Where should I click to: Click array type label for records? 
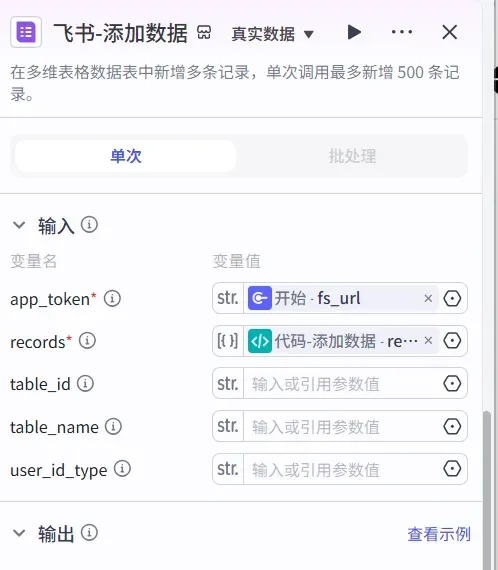coord(228,341)
